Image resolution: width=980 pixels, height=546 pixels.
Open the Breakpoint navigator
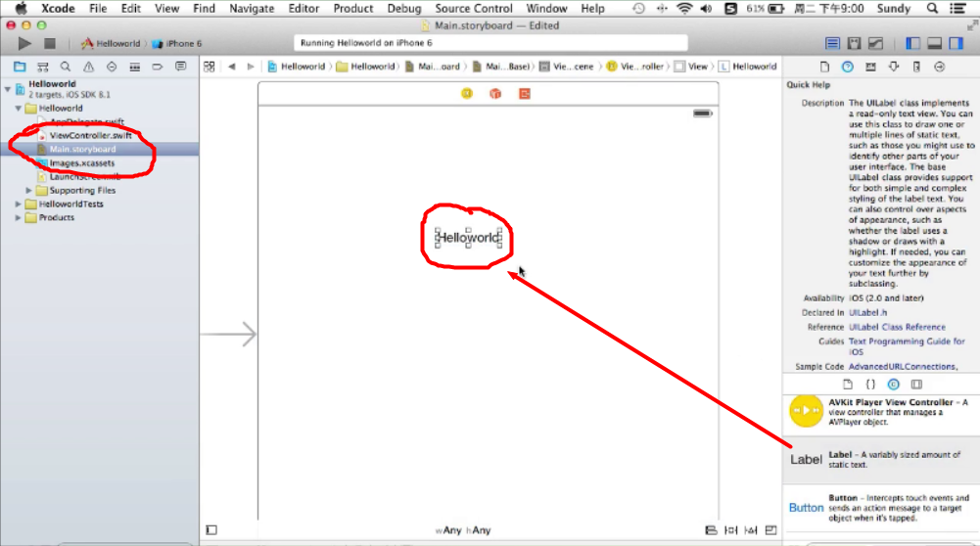tap(158, 67)
